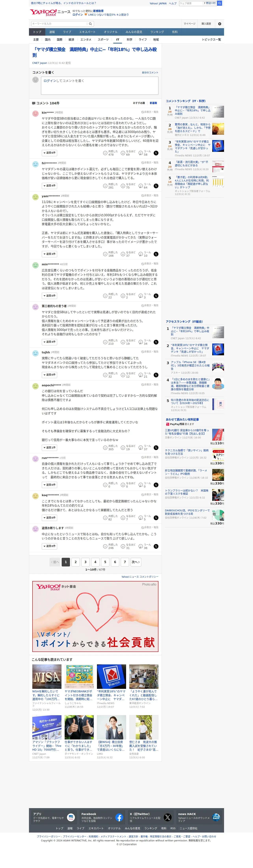This screenshot has width=253, height=868.
Task: Click うーん face icon on fri******** comment
Action: (140, 186)
